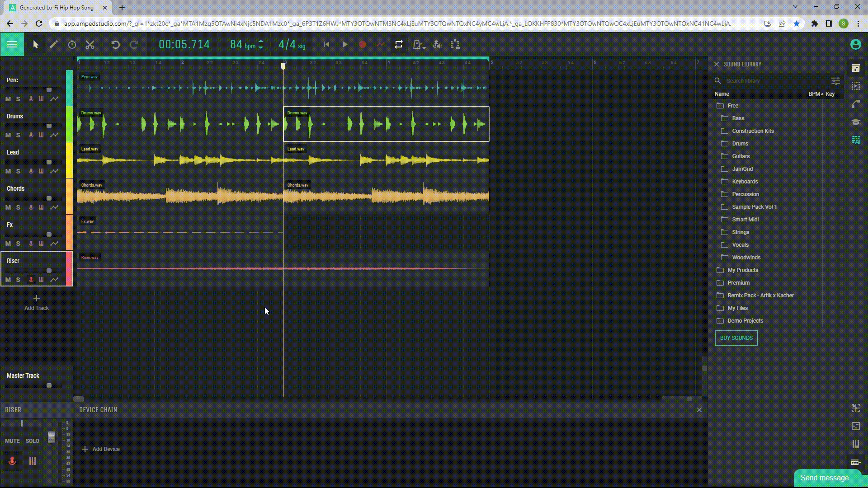Click BUY SOUNDS button in Sound Library
868x488 pixels.
coord(736,338)
